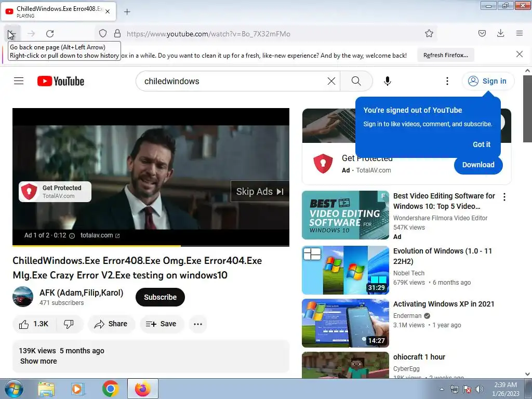Open the taskbar clock and date
Image resolution: width=532 pixels, height=399 pixels.
pos(506,389)
